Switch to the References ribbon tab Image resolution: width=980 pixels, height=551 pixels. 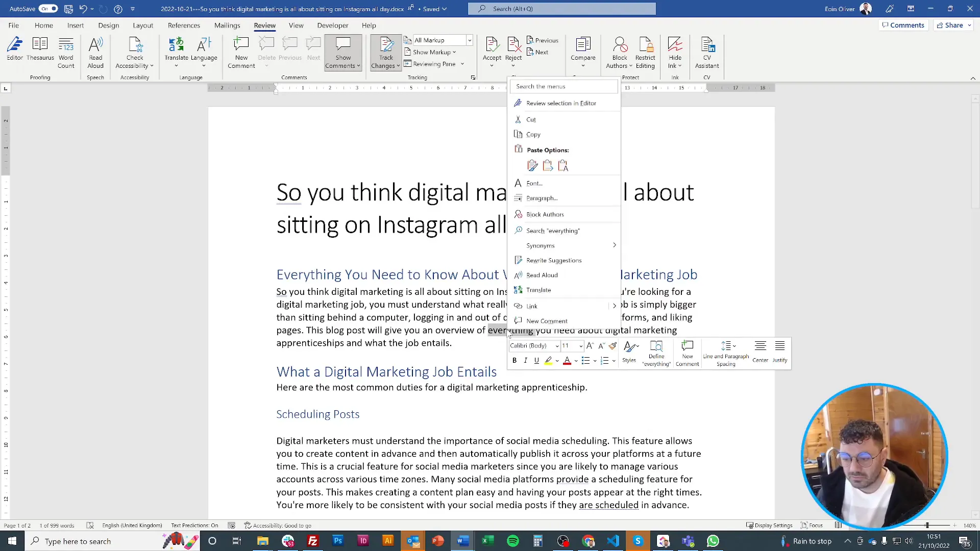point(184,26)
